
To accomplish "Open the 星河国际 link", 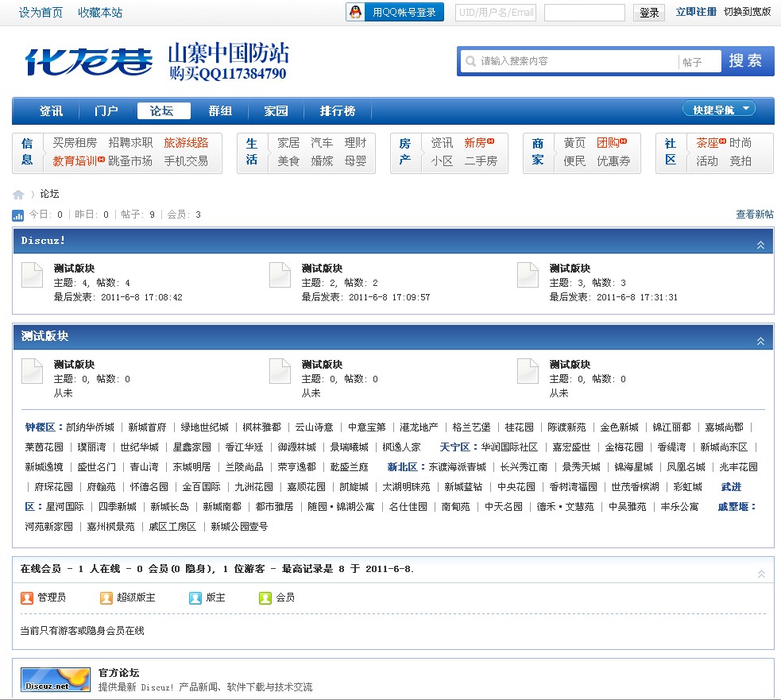I will 64,507.
